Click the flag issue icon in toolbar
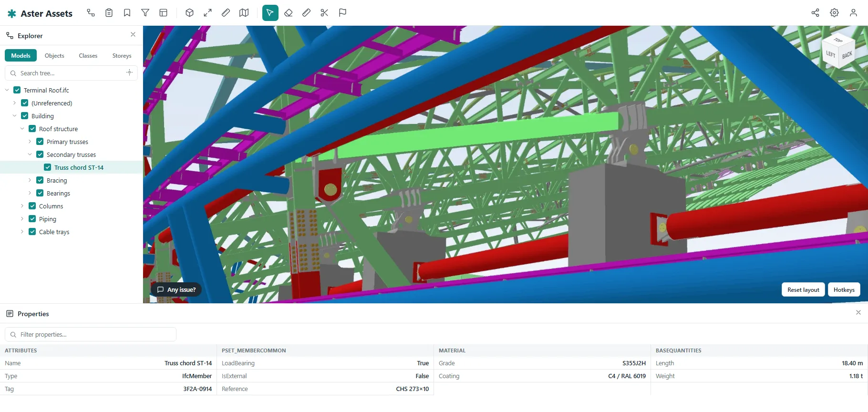The height and width of the screenshot is (412, 868). tap(342, 13)
